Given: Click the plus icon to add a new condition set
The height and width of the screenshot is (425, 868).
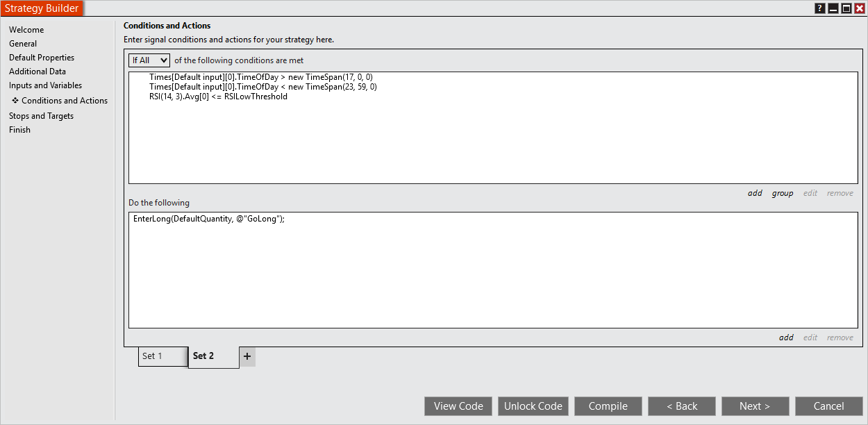Looking at the screenshot, I should pyautogui.click(x=247, y=356).
